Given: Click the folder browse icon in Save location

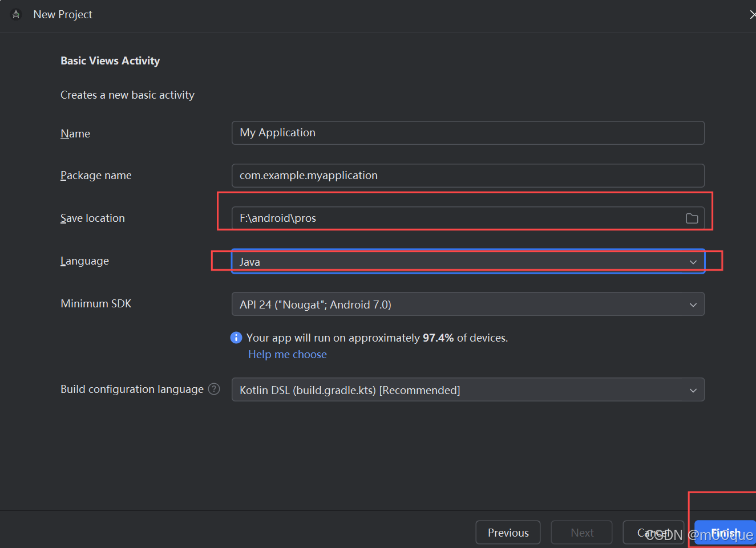Looking at the screenshot, I should point(692,218).
